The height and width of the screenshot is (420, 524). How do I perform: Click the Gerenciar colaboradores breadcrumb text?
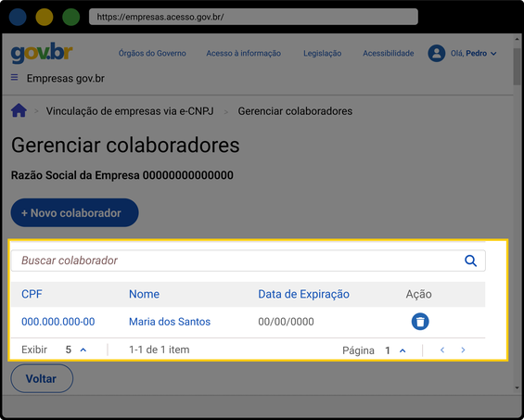point(295,111)
